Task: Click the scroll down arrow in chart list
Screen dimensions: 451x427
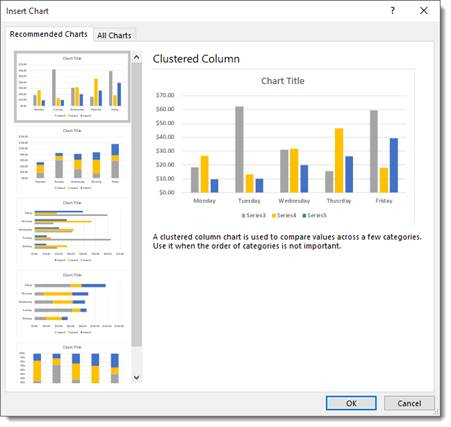Action: (136, 377)
